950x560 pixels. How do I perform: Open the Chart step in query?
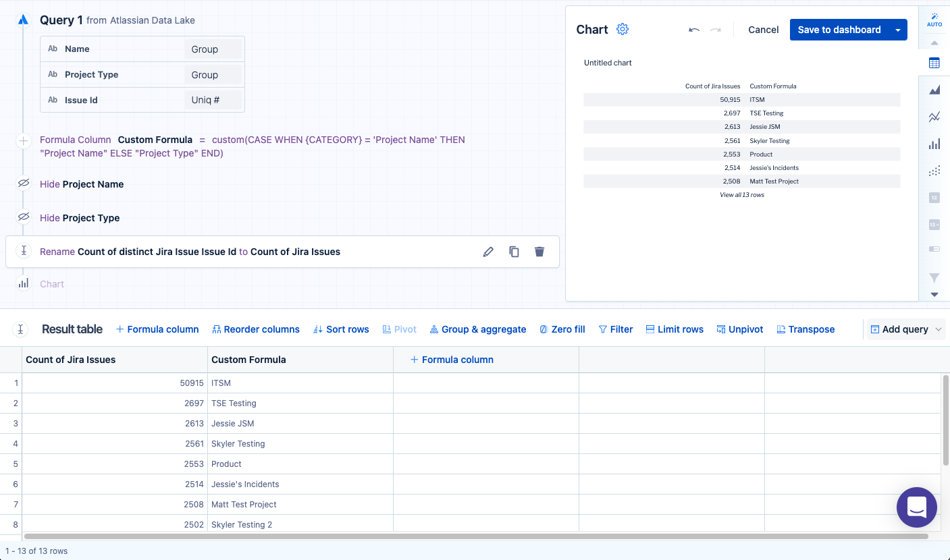[52, 284]
